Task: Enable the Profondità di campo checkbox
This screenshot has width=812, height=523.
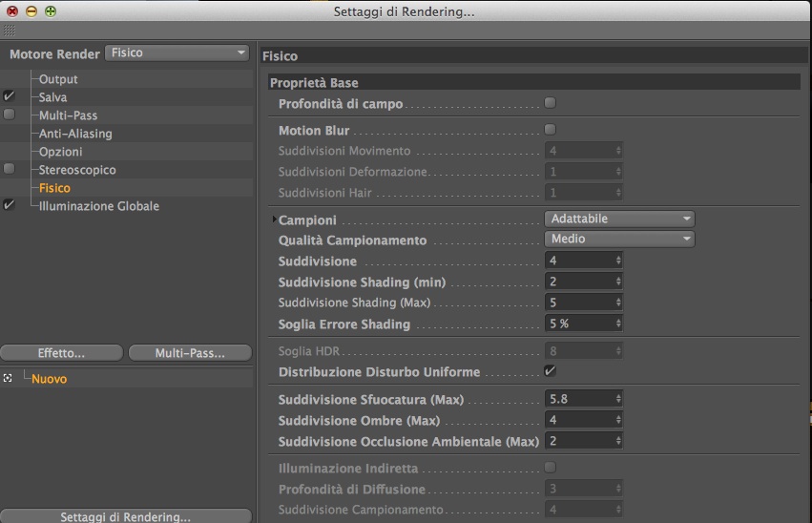Action: coord(550,103)
